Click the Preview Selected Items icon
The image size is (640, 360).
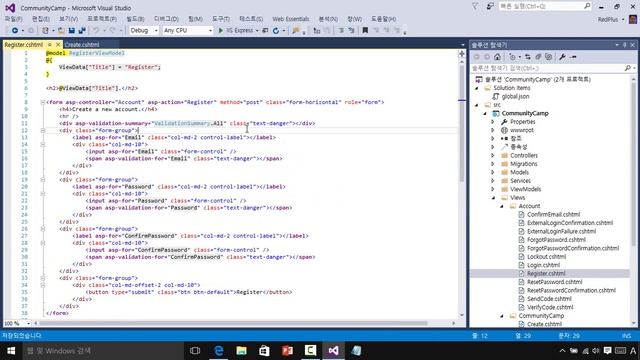tap(573, 57)
